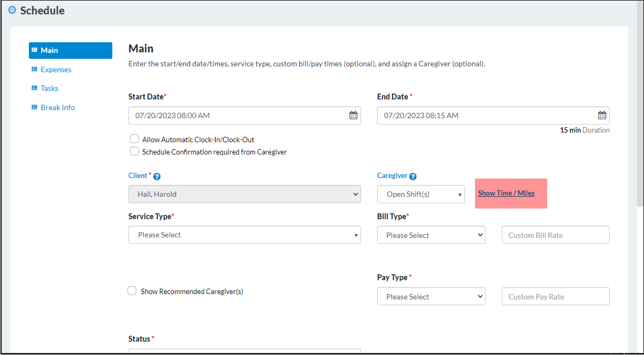Check Schedule Confirmation required from Caregiver
Viewport: 644px width, 355px height.
[x=135, y=151]
